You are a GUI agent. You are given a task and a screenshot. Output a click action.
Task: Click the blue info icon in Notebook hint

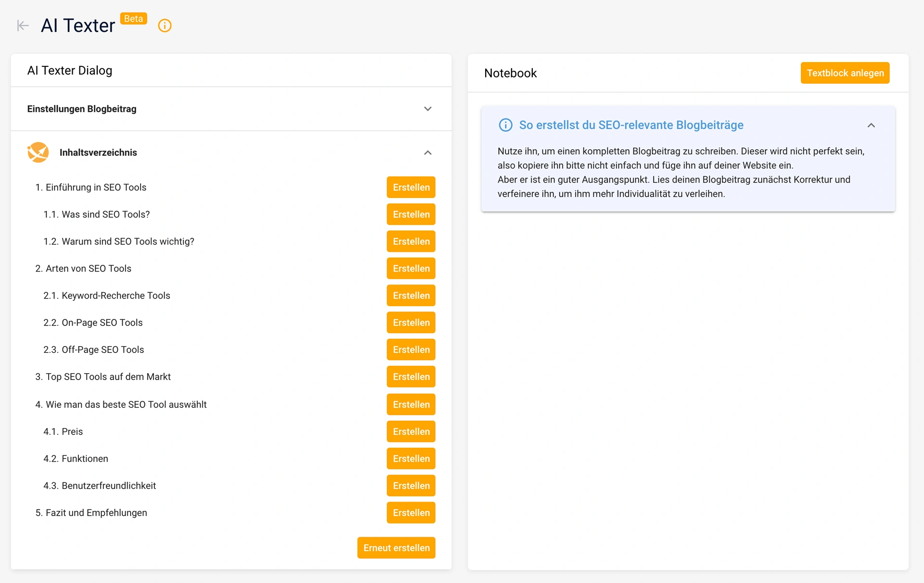505,125
